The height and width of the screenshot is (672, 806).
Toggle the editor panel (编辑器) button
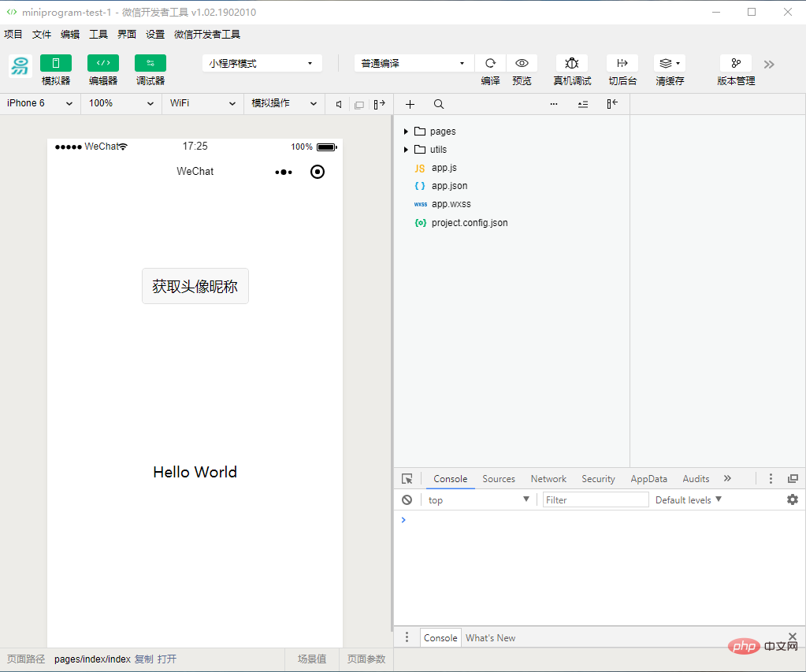[102, 63]
